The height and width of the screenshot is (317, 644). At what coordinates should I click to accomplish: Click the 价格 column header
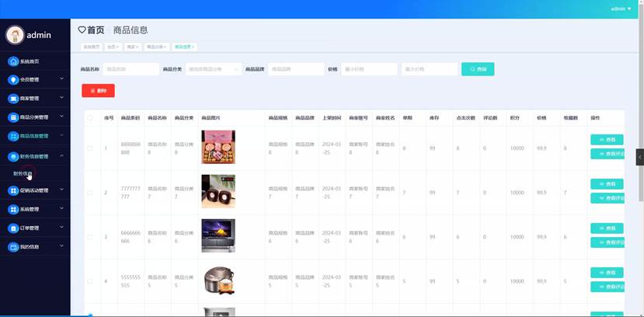541,118
